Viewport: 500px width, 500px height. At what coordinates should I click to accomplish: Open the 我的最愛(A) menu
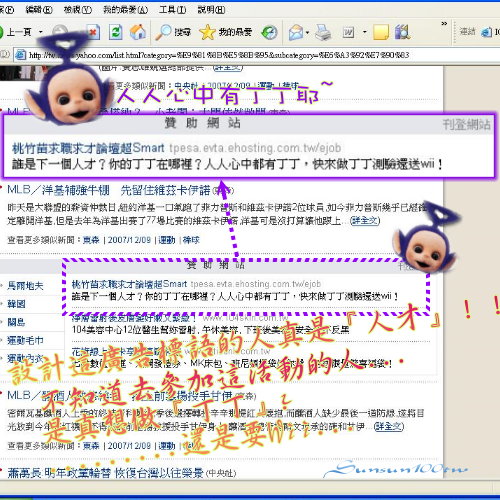(x=126, y=10)
